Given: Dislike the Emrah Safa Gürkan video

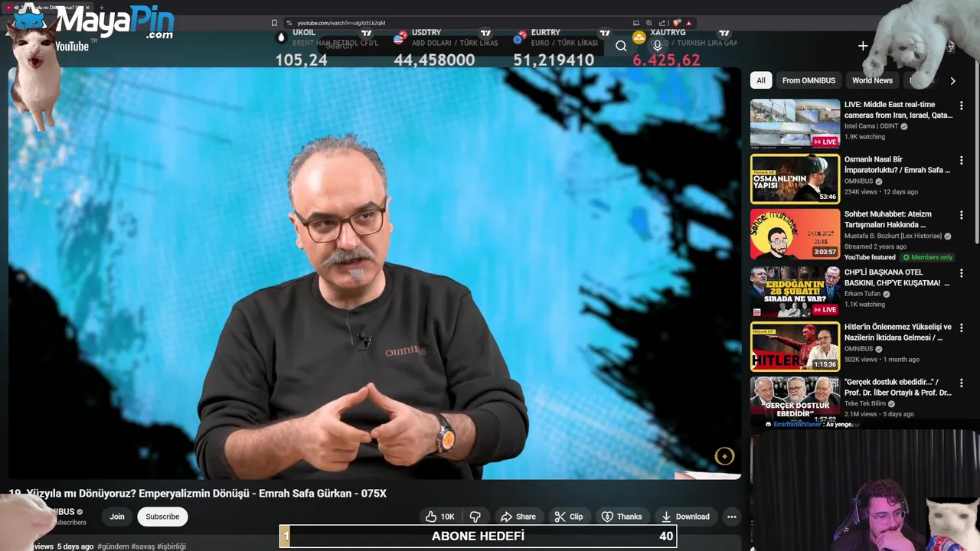Looking at the screenshot, I should (x=475, y=517).
